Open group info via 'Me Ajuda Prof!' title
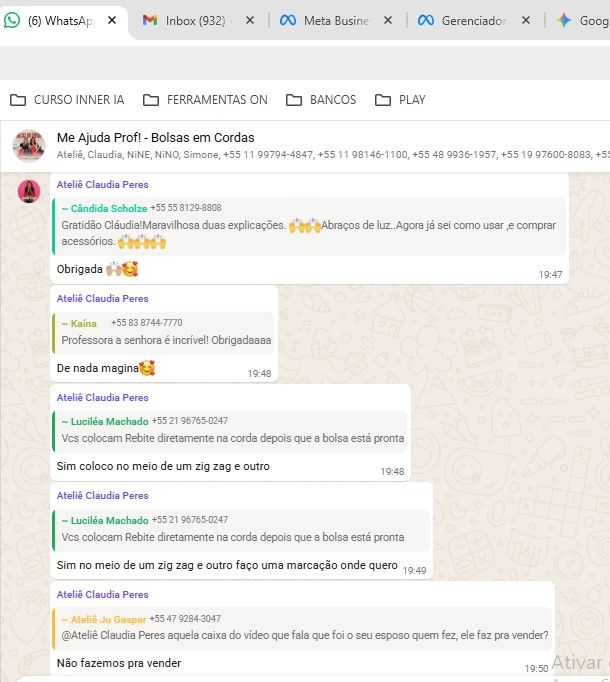Viewport: 610px width, 682px height. coord(155,137)
